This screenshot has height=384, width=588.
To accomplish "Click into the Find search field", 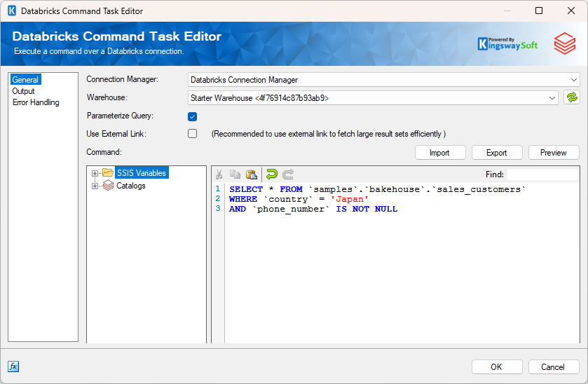I will coord(542,174).
